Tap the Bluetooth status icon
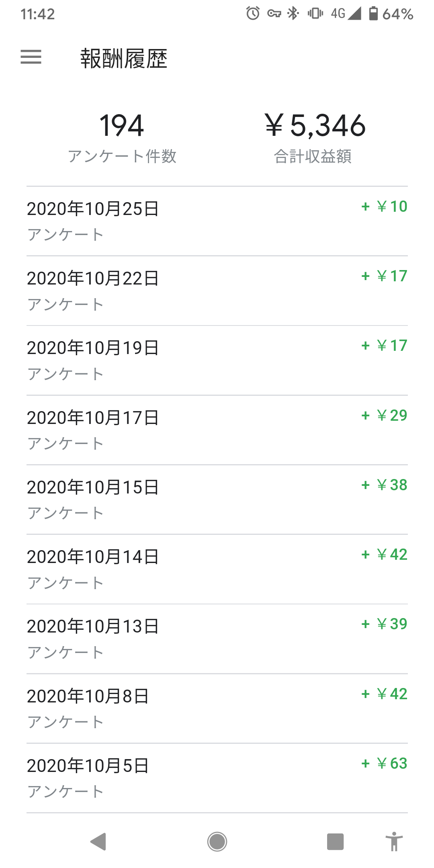This screenshot has width=434, height=868. point(293,14)
